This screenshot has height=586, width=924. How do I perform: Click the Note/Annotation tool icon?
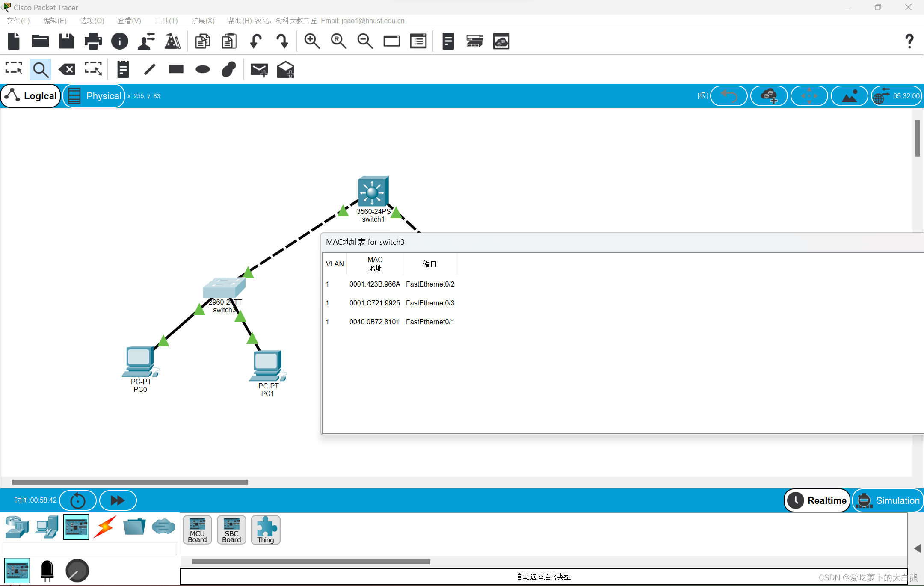[121, 69]
